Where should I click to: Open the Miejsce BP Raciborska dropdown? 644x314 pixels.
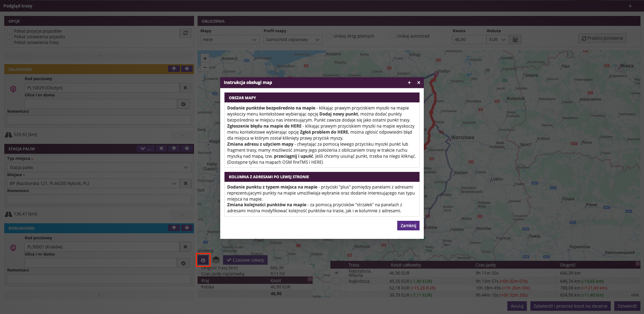coord(93,183)
